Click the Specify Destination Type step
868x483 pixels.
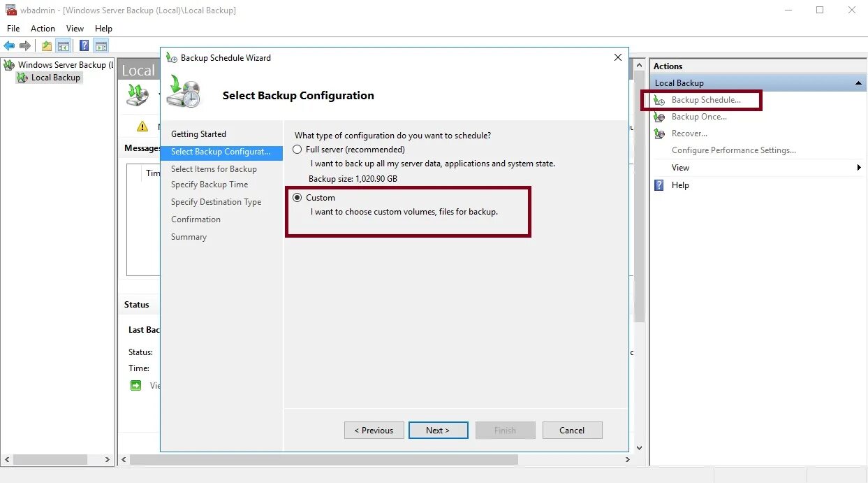pos(216,202)
